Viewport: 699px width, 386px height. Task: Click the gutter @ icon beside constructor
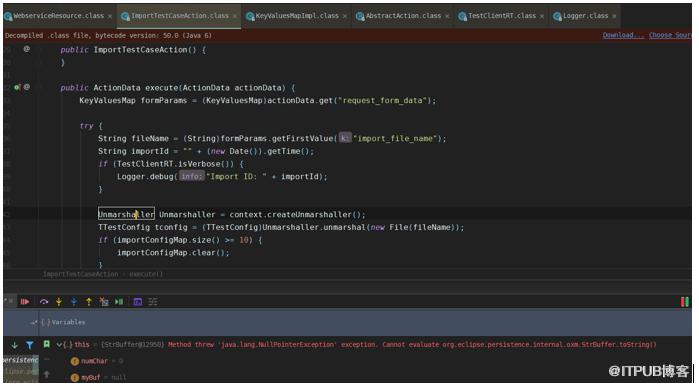[27, 49]
